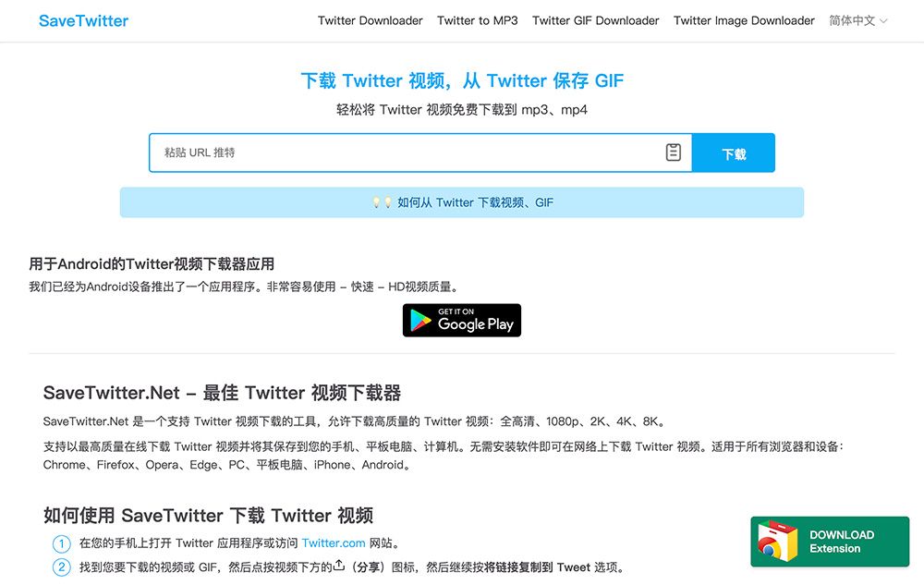Open the Twitter Downloader page

pyautogui.click(x=371, y=20)
